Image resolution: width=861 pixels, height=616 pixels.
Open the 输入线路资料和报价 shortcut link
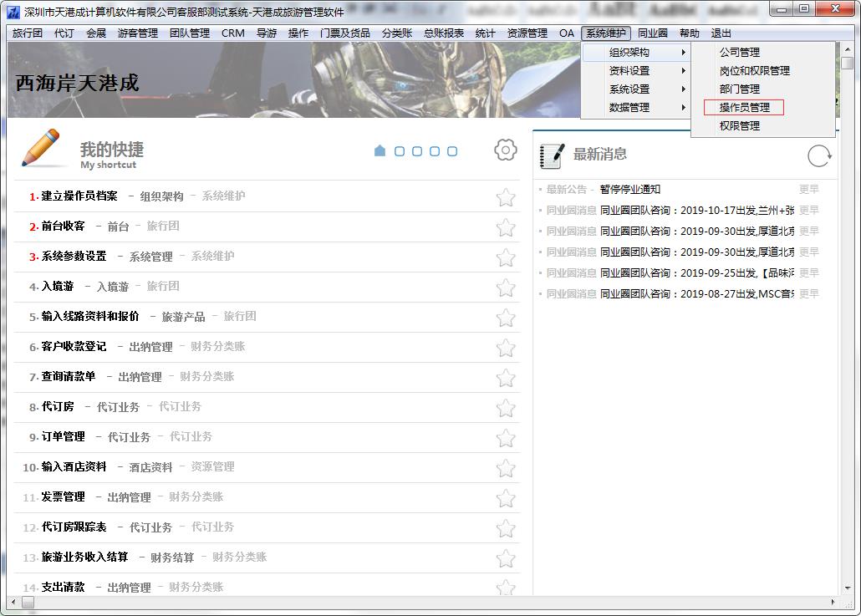90,317
